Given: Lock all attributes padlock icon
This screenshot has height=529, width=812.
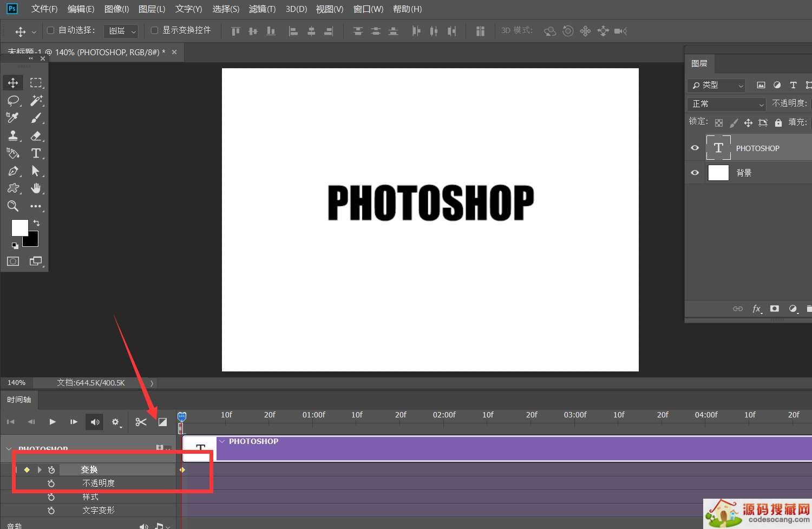Looking at the screenshot, I should pos(778,123).
